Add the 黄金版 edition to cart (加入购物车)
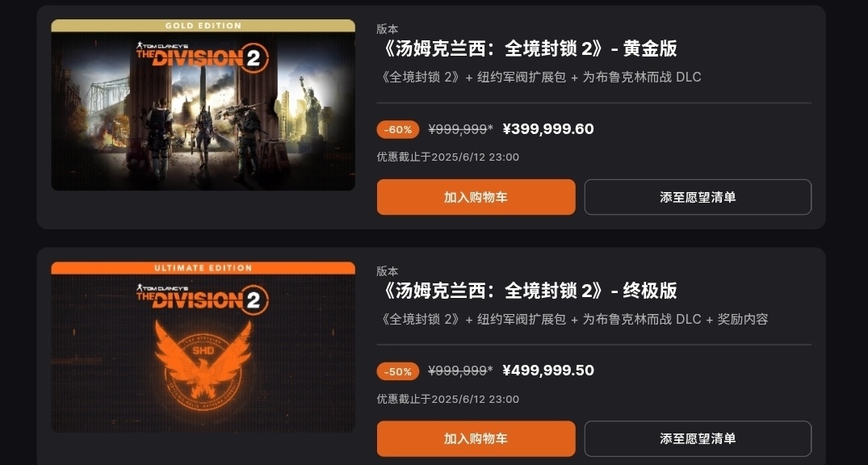 (476, 197)
